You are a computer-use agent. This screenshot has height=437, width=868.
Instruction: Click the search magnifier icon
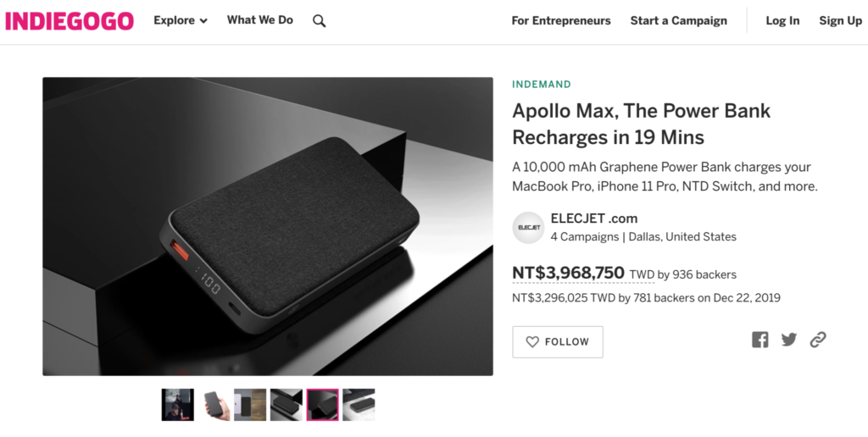[x=319, y=21]
